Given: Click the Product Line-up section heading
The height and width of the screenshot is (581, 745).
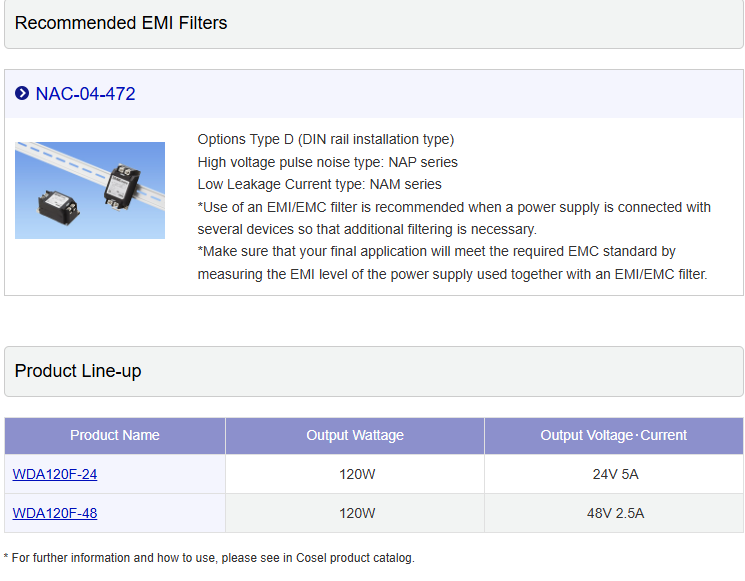Looking at the screenshot, I should 78,371.
